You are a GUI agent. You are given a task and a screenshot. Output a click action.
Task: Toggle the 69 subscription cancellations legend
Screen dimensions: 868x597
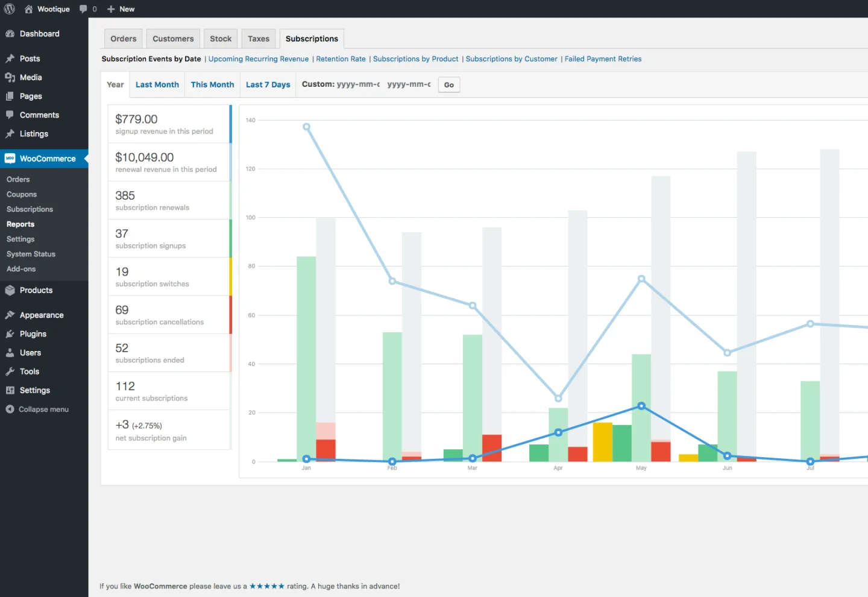(170, 315)
